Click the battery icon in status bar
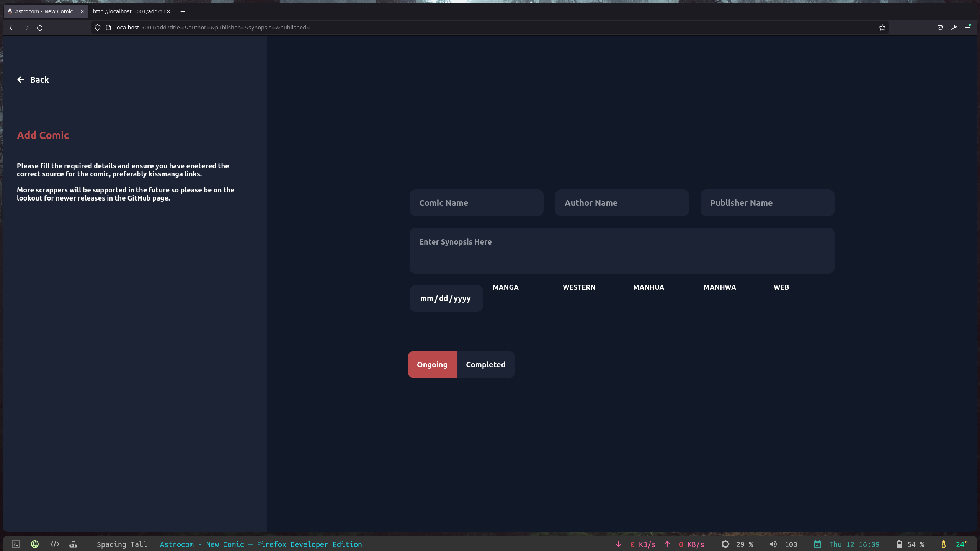This screenshot has width=980, height=551. [899, 544]
